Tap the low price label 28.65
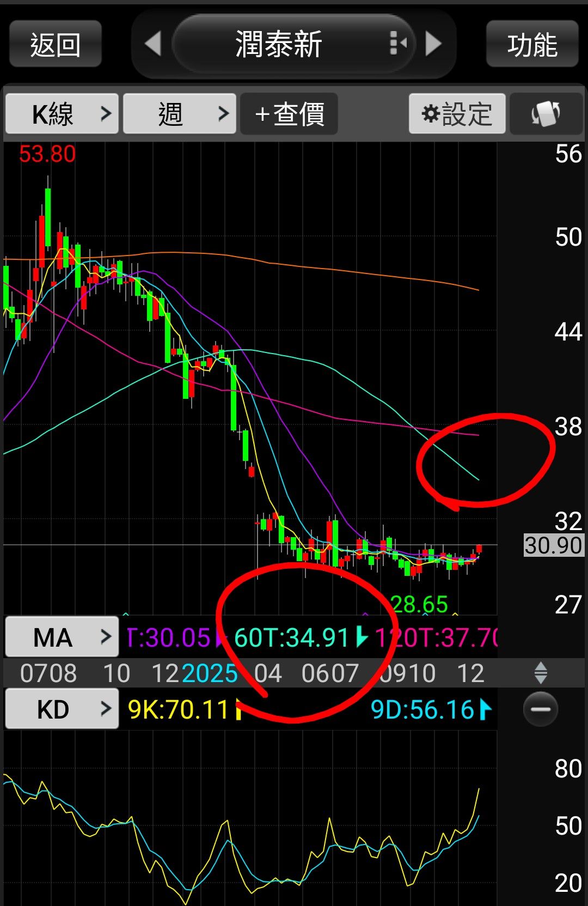This screenshot has width=588, height=906. pyautogui.click(x=419, y=604)
